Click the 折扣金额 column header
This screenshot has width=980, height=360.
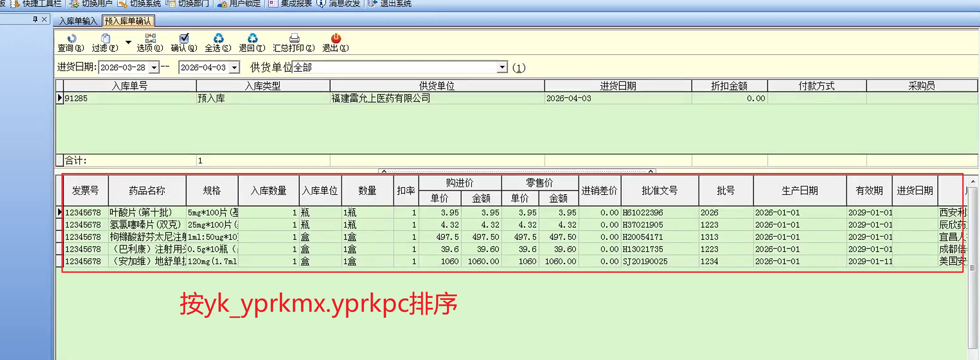point(729,86)
